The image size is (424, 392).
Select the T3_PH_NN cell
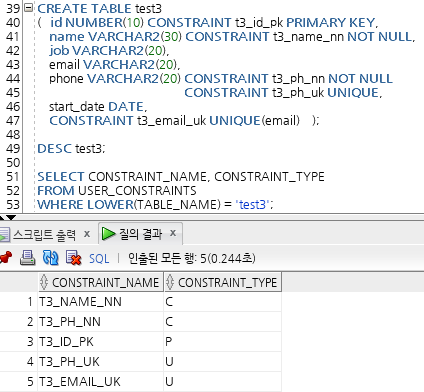click(101, 322)
